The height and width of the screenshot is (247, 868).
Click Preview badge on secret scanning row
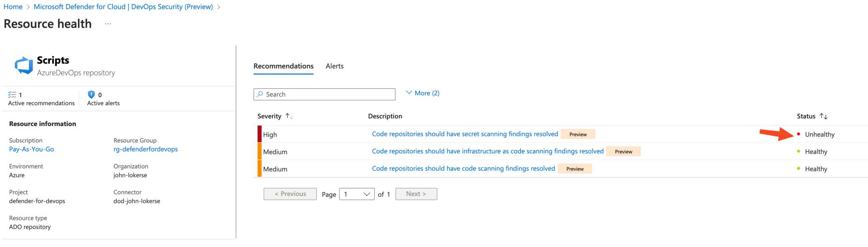(578, 135)
